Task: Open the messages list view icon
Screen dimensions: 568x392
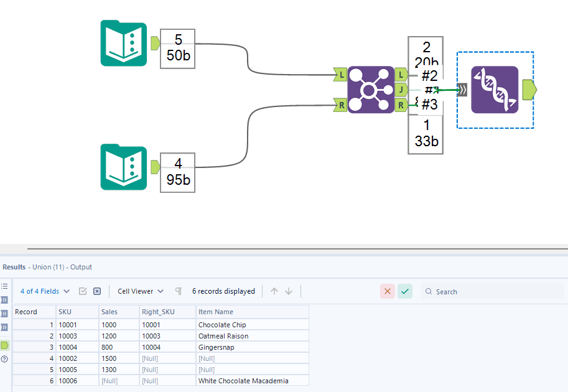Action: (x=5, y=286)
